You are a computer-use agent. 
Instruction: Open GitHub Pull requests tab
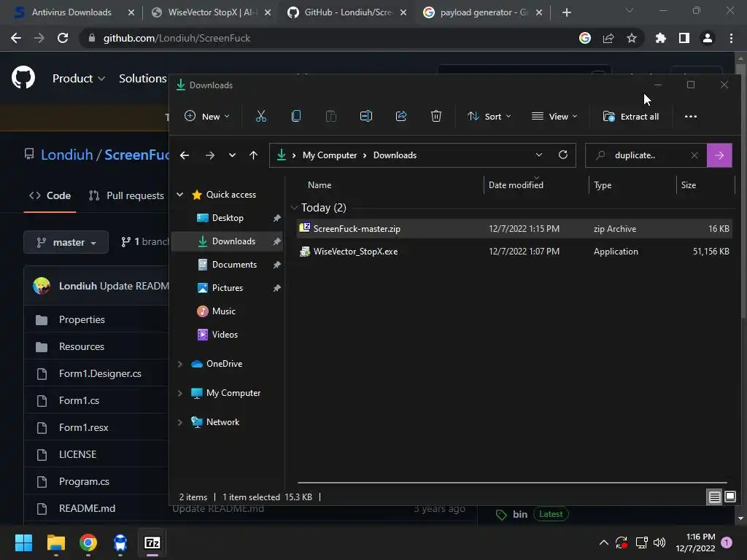coord(126,195)
